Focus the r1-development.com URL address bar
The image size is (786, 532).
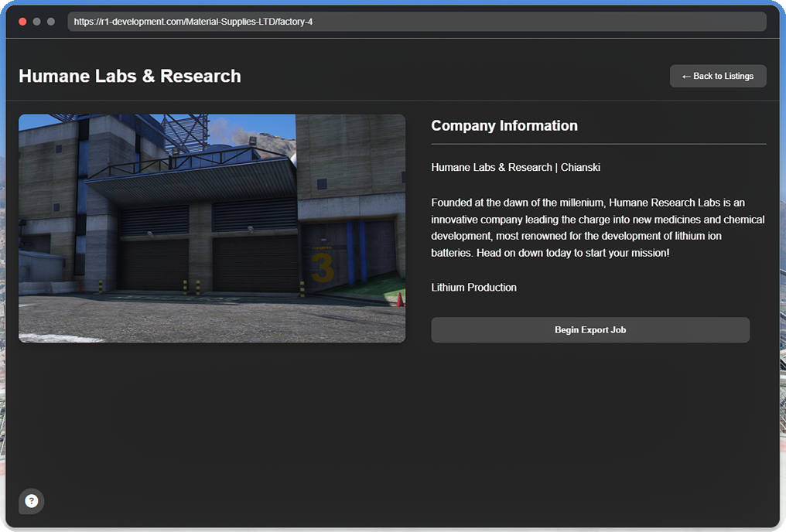(416, 22)
